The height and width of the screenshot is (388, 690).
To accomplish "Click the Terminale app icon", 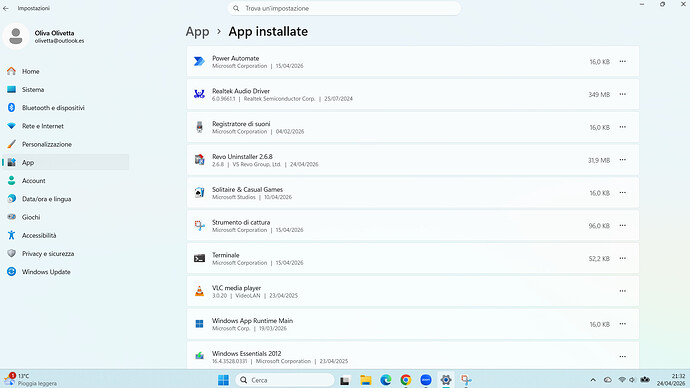I will click(199, 258).
